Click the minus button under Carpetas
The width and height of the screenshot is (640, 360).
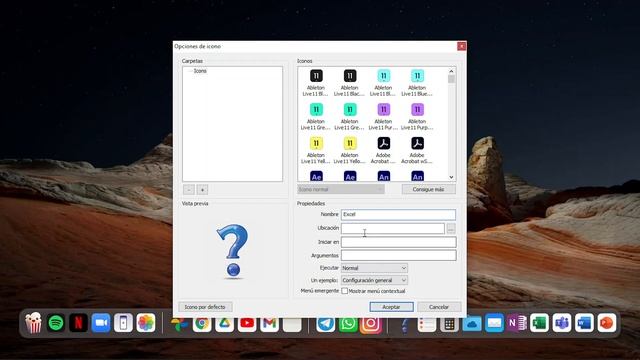189,190
